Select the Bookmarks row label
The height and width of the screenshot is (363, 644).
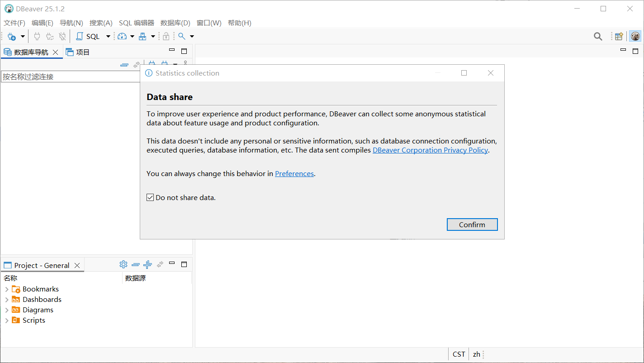coord(41,289)
